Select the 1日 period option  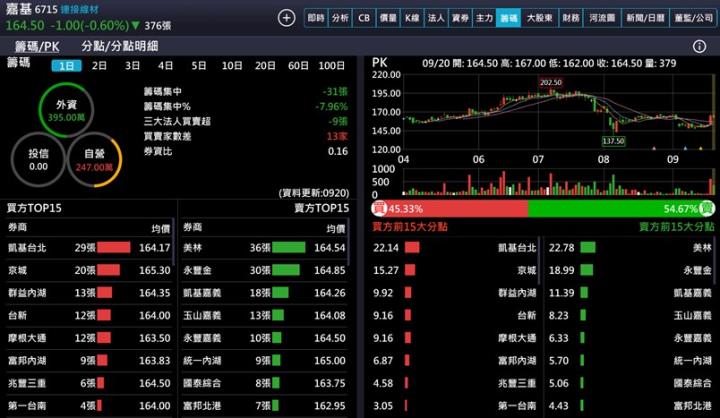tap(66, 65)
